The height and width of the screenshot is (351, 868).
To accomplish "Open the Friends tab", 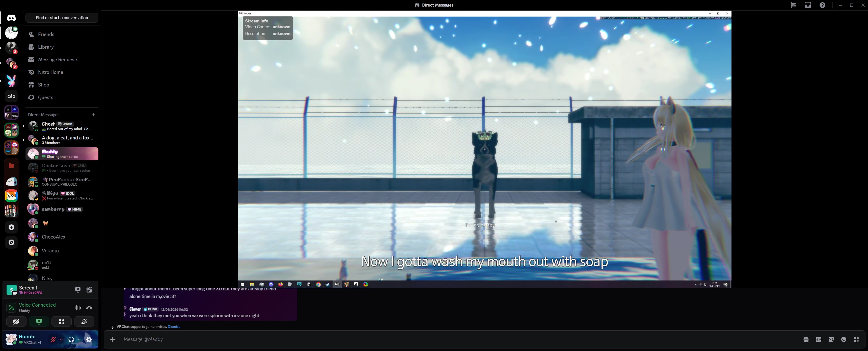I will coord(46,34).
